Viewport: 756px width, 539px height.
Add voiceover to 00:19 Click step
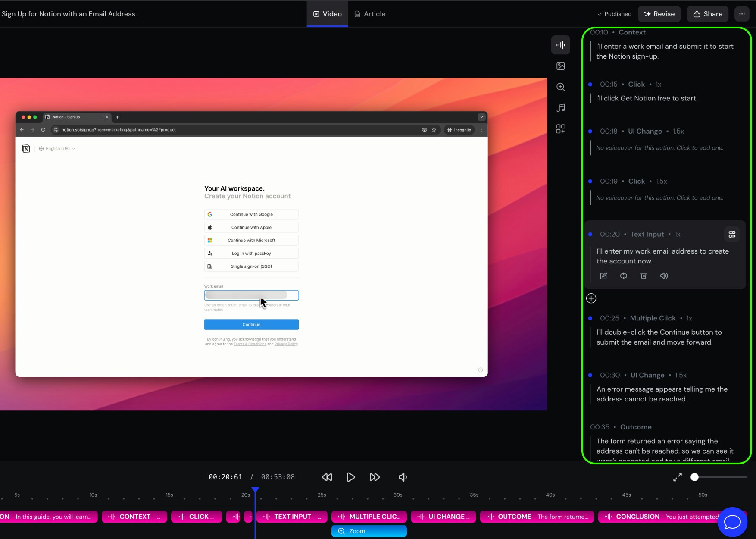pyautogui.click(x=659, y=198)
